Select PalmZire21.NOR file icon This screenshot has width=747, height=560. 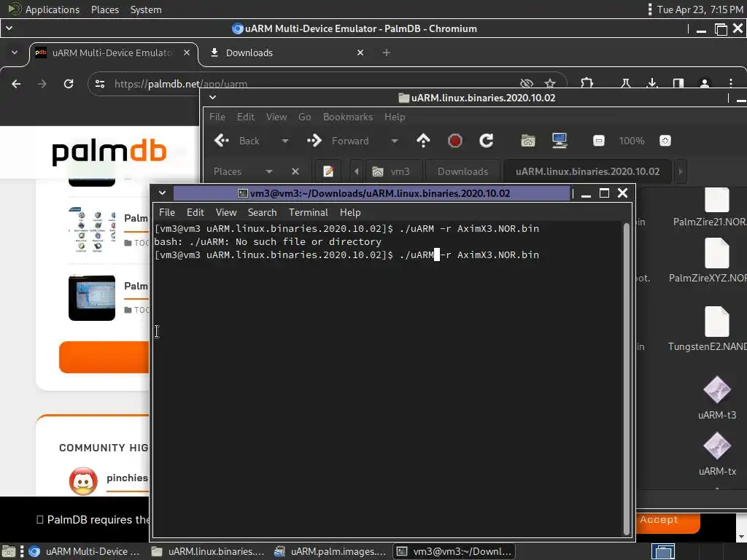716,200
